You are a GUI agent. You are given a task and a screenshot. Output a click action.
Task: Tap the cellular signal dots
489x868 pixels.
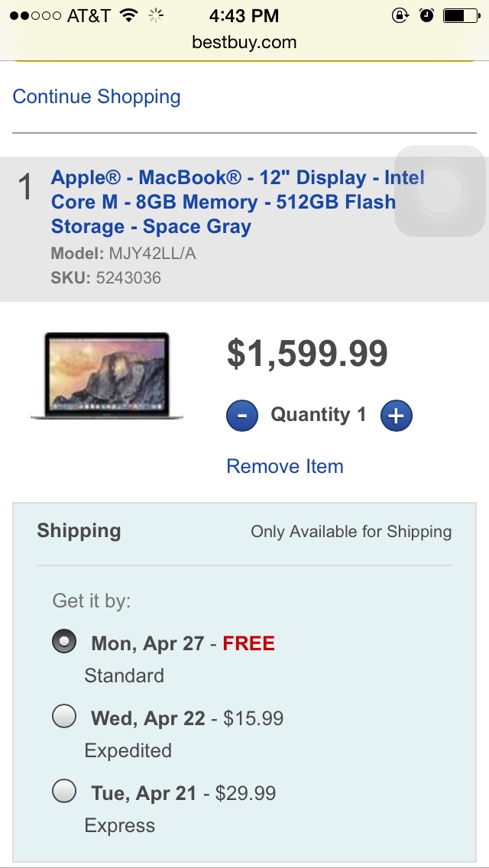click(35, 15)
